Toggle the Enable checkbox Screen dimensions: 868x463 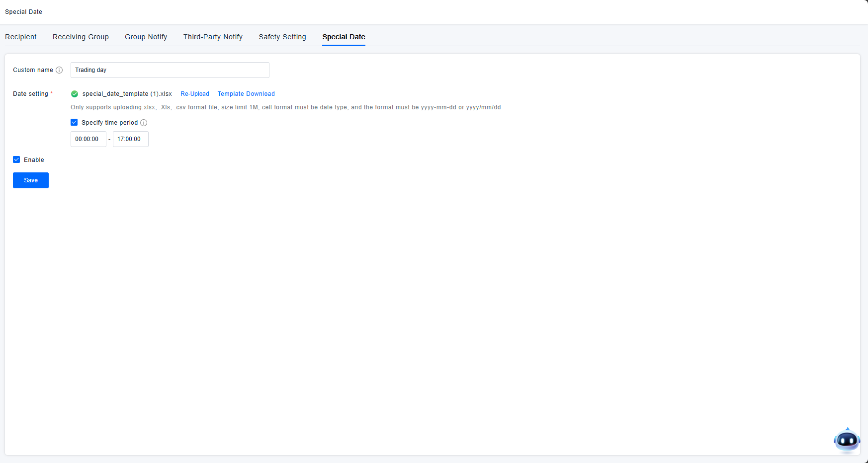click(16, 159)
